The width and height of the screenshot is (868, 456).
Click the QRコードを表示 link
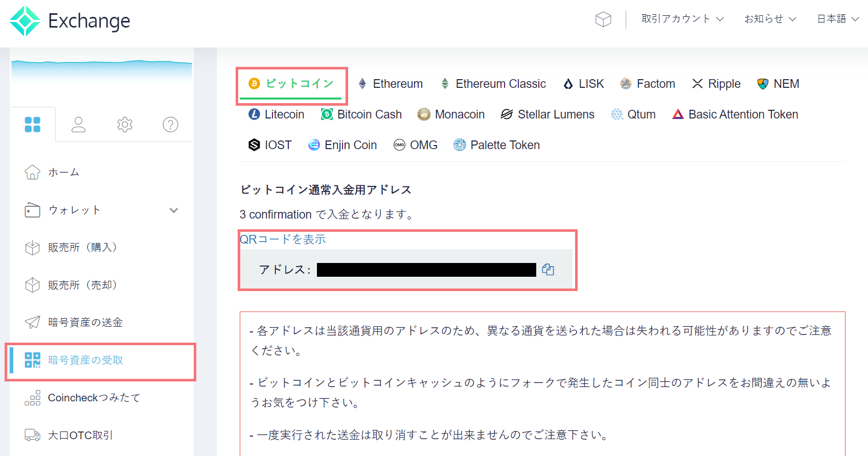tap(283, 239)
